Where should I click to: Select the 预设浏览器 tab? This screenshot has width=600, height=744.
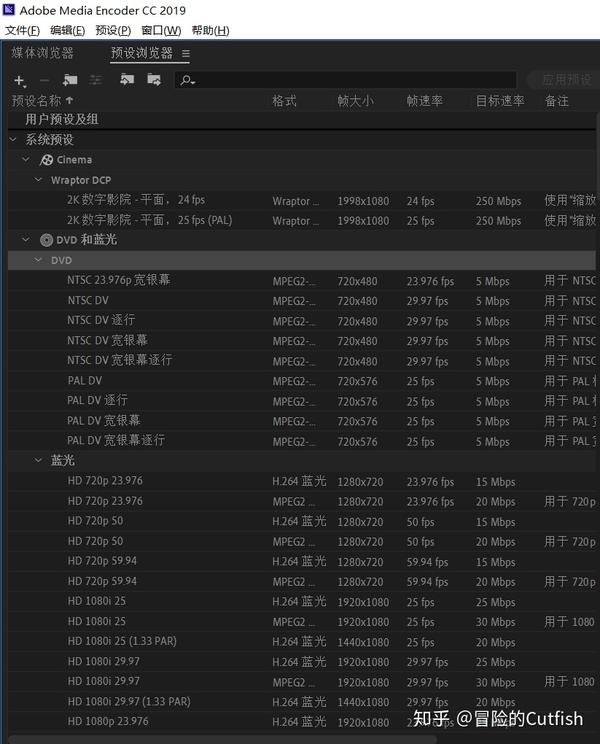coord(142,53)
